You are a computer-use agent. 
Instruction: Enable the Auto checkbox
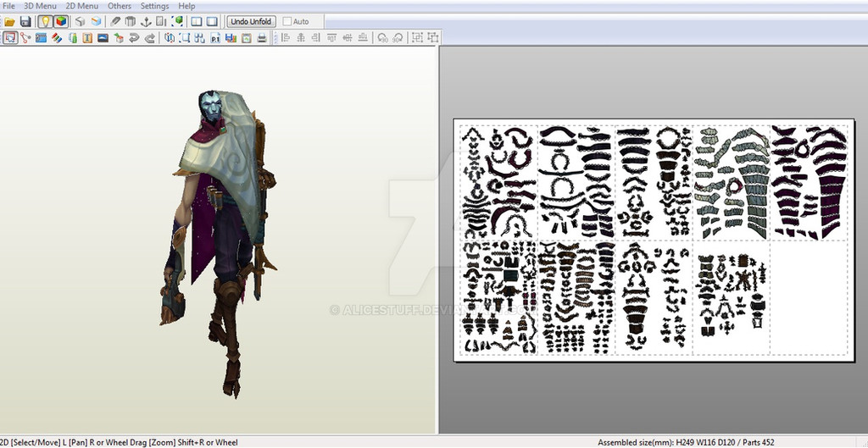coord(287,21)
